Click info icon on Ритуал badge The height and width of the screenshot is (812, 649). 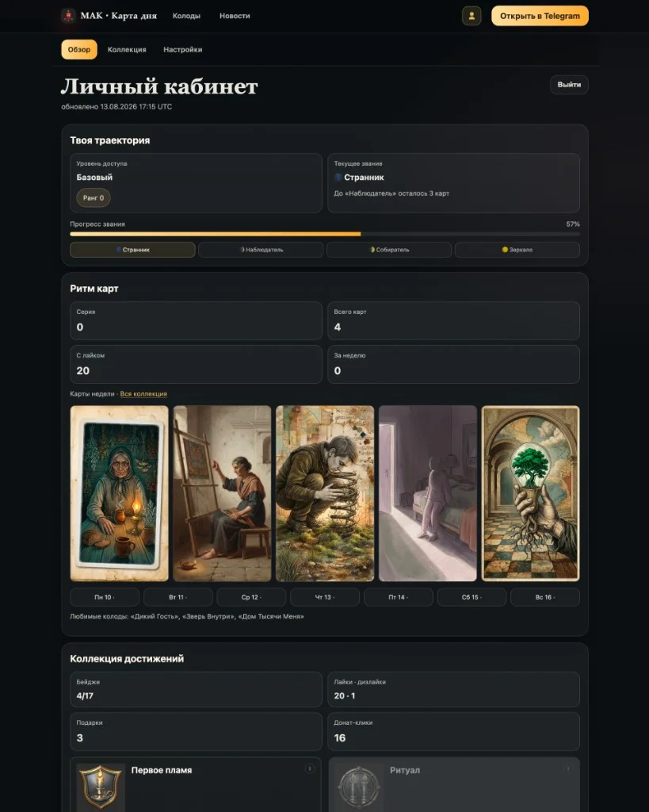pos(567,768)
